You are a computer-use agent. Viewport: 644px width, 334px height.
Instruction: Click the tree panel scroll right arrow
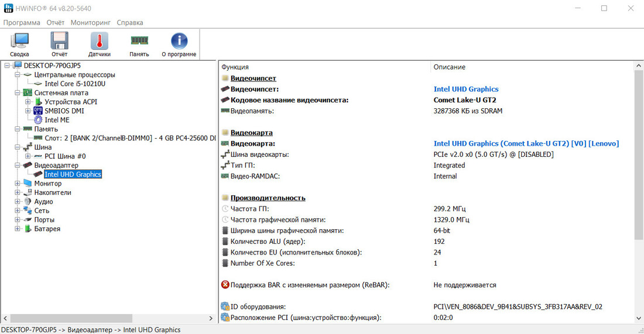point(211,318)
